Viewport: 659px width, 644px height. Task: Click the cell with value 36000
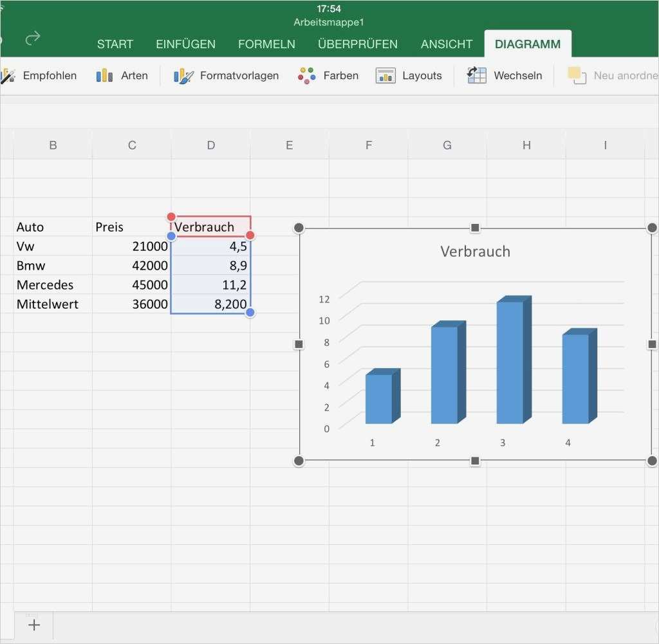pos(132,304)
